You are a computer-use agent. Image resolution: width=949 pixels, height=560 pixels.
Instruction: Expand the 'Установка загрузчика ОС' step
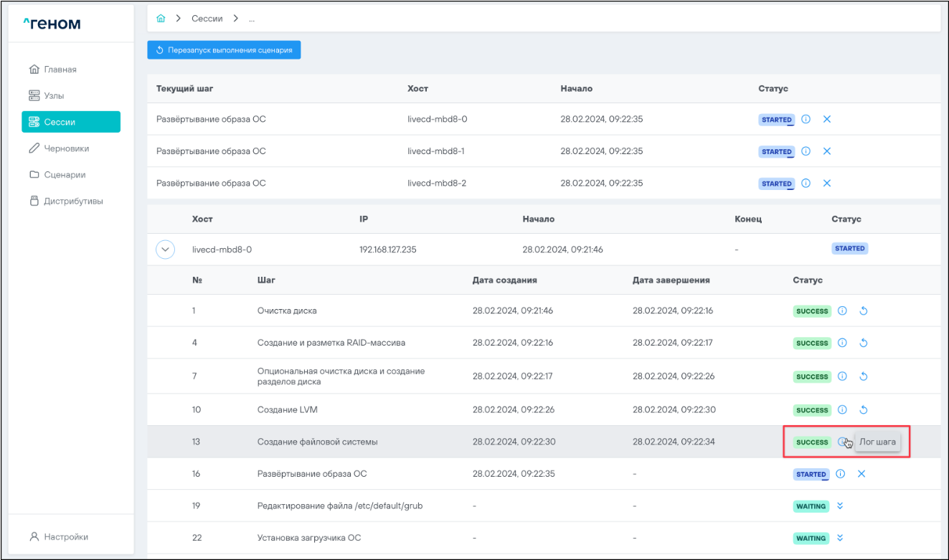pos(840,538)
